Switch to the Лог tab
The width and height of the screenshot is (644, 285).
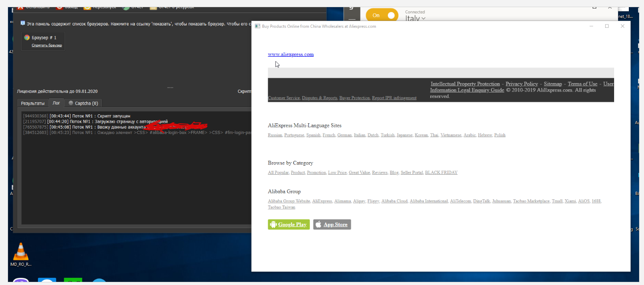coord(56,103)
